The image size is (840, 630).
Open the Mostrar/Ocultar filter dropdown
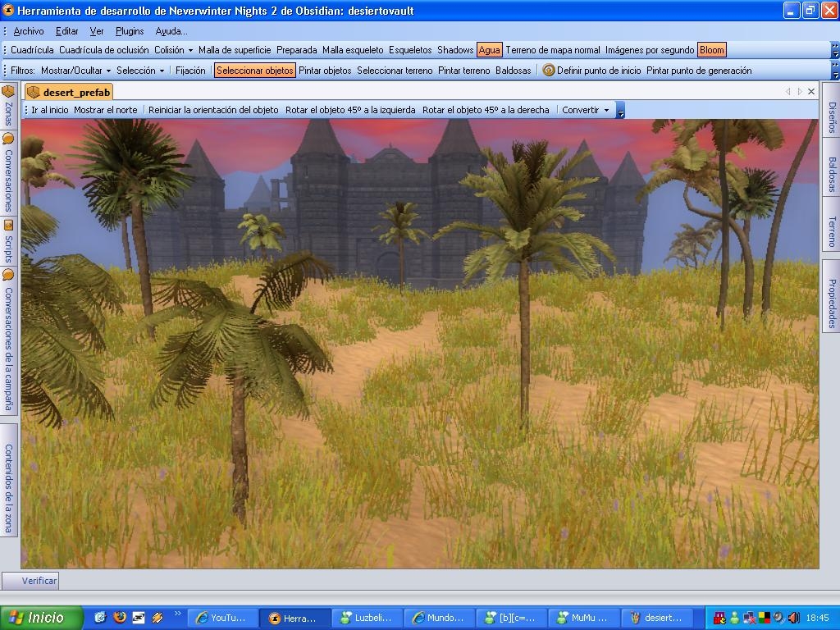(75, 71)
